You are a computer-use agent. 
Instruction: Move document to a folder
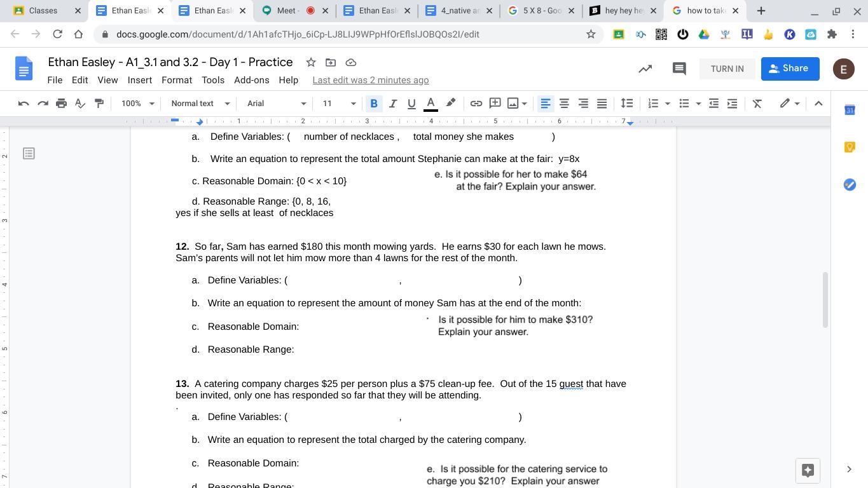331,62
